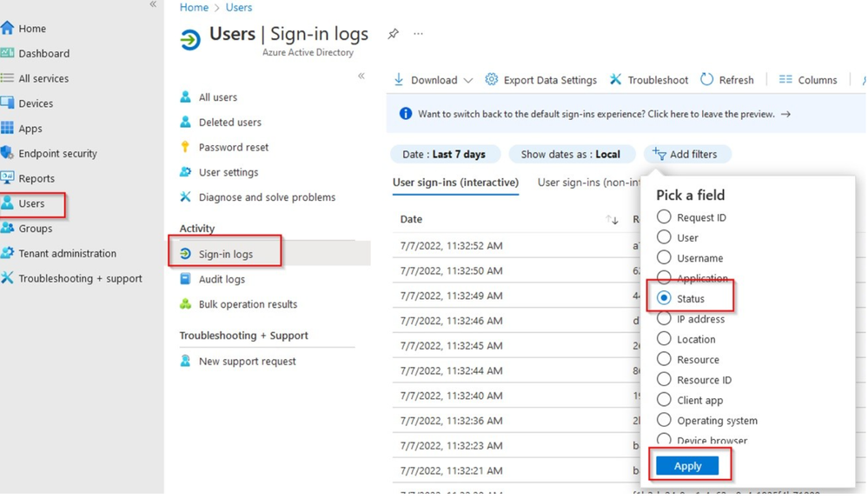Click the Troubleshooting + support wrench icon
The height and width of the screenshot is (499, 868).
click(7, 277)
